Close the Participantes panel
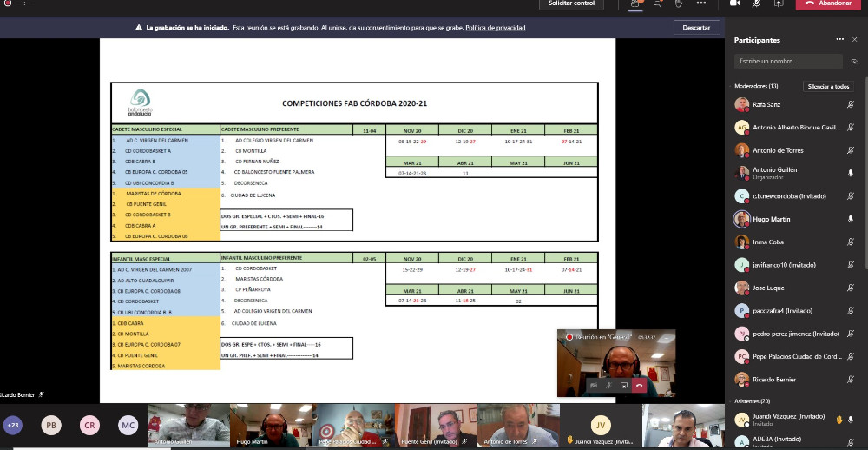Viewport: 868px width, 450px height. [x=855, y=39]
